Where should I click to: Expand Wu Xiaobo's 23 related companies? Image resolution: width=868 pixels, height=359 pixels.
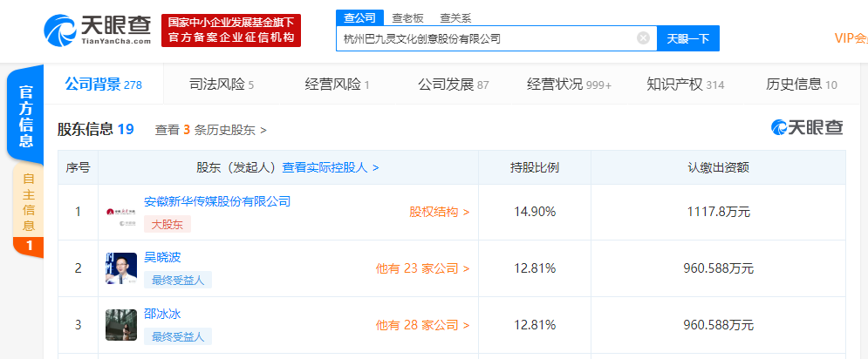click(422, 268)
